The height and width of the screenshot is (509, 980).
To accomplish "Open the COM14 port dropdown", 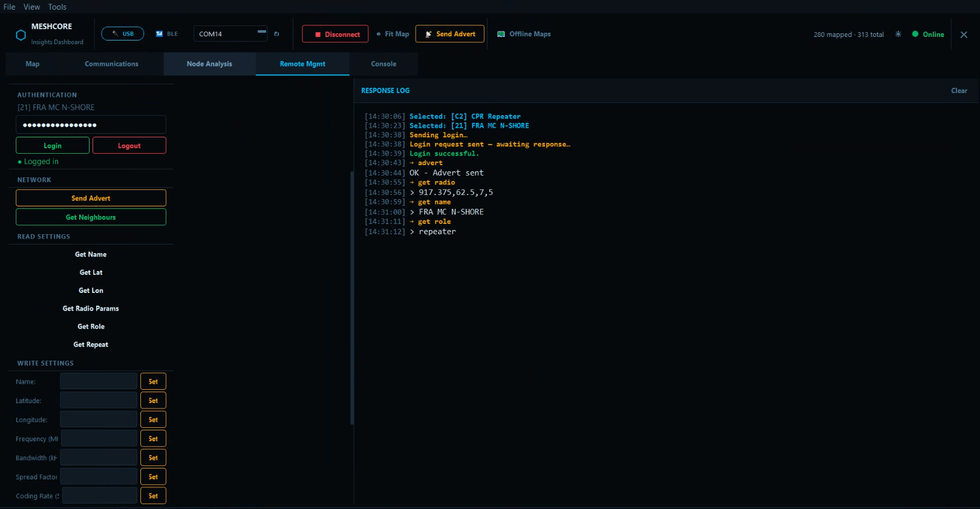I will click(x=230, y=34).
